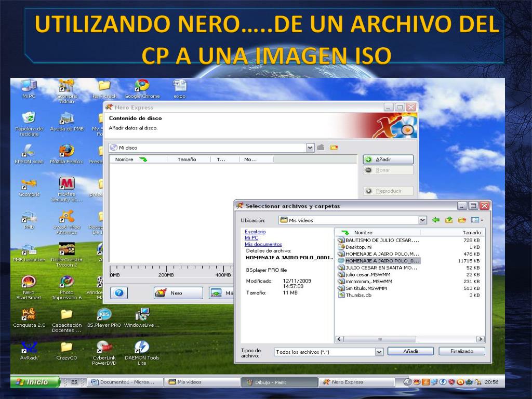Open Papelera de reciclaje icon

(29, 124)
